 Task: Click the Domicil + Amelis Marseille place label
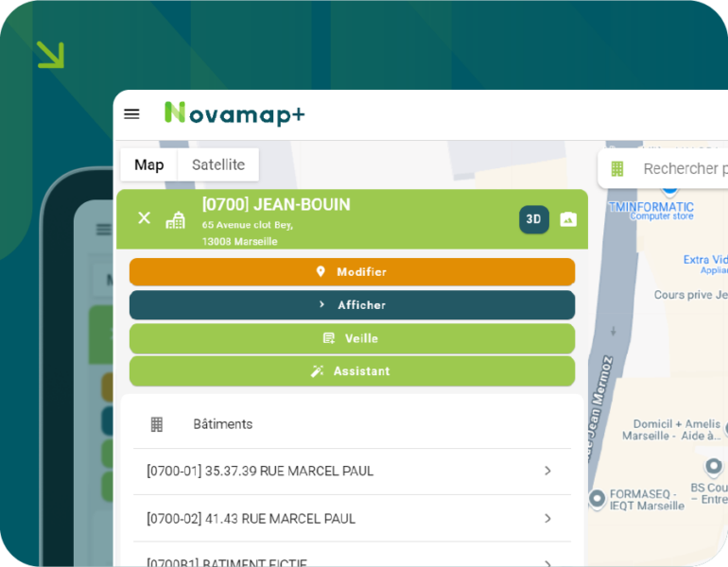click(x=671, y=430)
